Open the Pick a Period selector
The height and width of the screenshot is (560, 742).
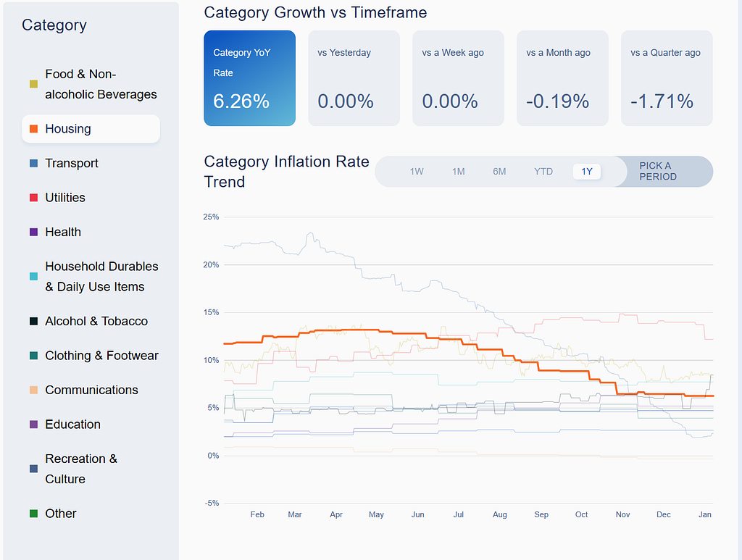tap(664, 171)
